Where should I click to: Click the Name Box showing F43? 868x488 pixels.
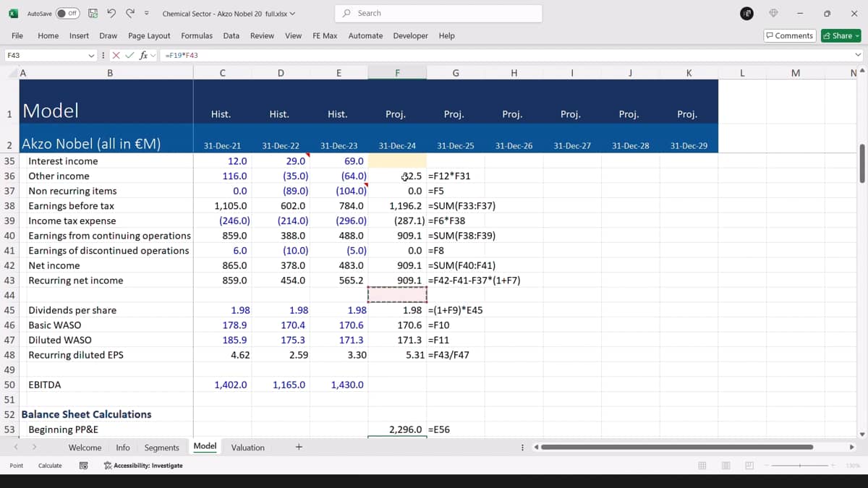[x=45, y=55]
